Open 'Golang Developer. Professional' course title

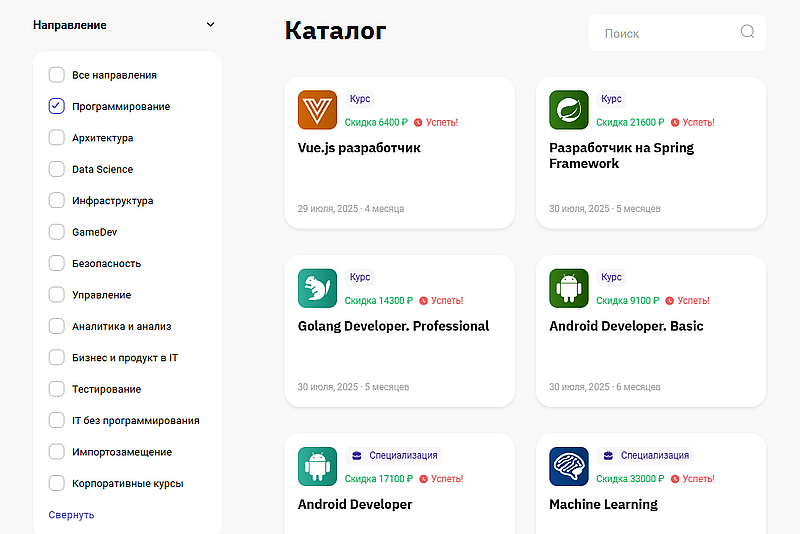[x=393, y=326]
